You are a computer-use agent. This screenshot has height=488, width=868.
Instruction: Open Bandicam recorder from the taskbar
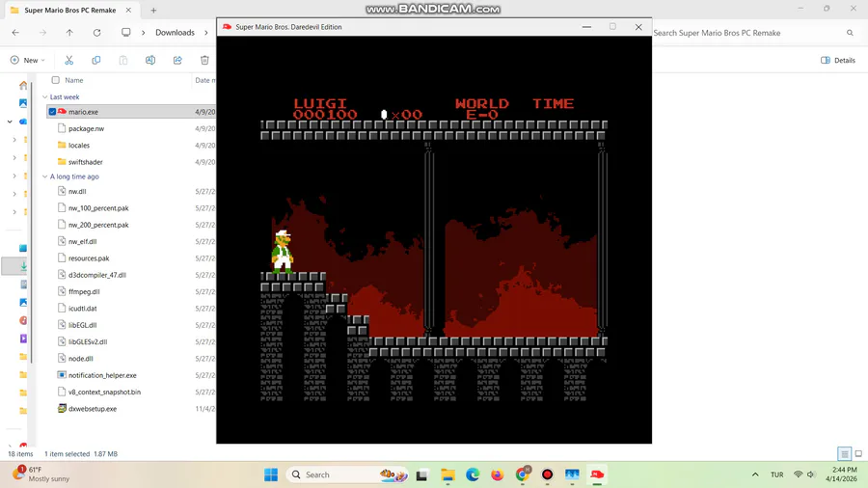[547, 474]
